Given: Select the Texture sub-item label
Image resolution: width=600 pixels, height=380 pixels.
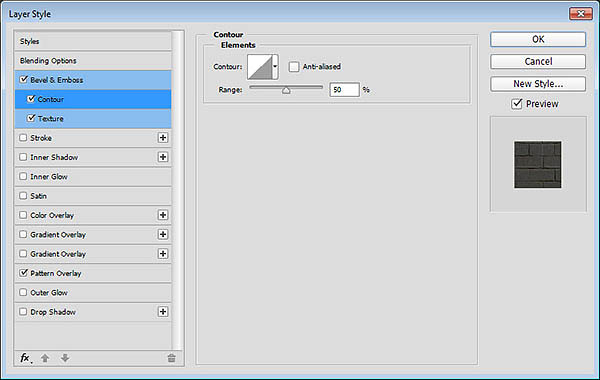Looking at the screenshot, I should click(x=51, y=119).
